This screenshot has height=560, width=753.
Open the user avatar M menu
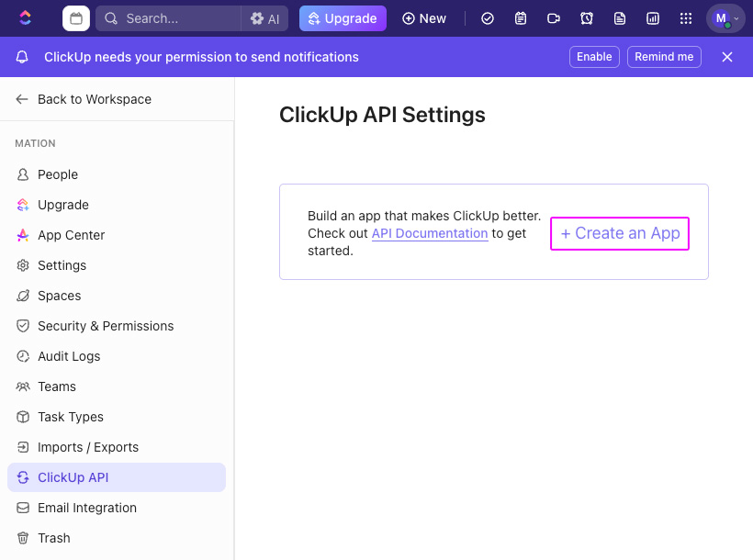pos(725,18)
